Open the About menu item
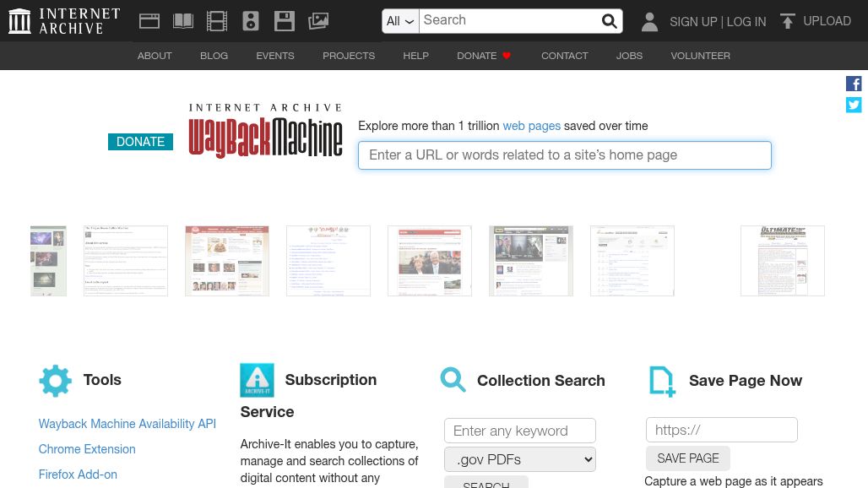This screenshot has width=868, height=488. coord(155,56)
